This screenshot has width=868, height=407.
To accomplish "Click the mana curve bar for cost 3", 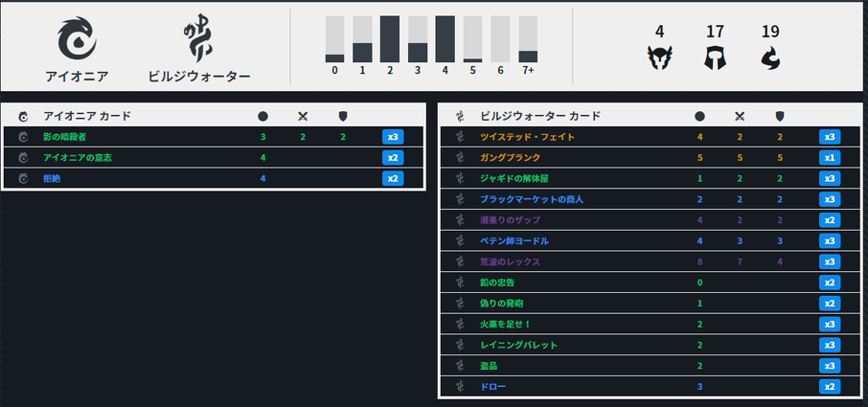I will (418, 38).
